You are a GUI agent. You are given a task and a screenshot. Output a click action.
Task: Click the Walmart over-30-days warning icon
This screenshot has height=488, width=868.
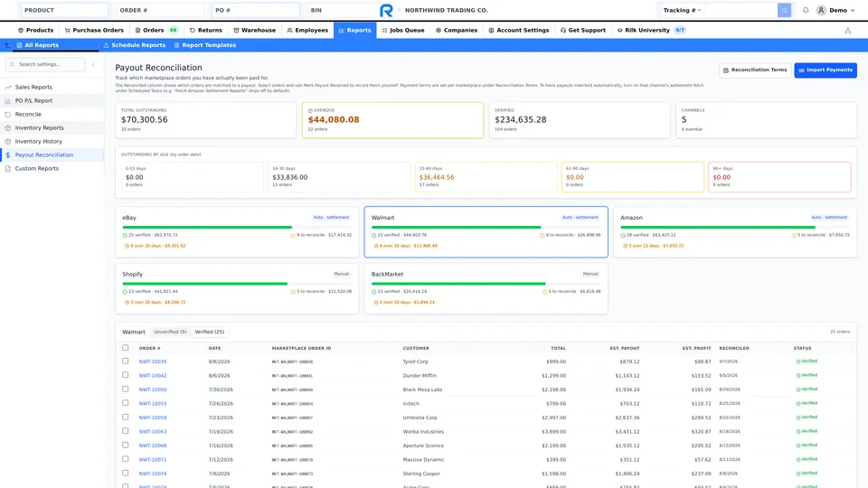376,246
